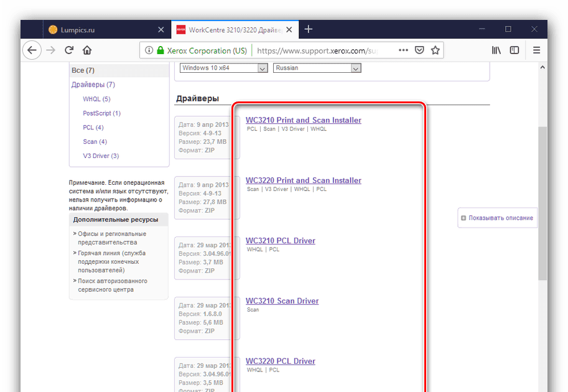The width and height of the screenshot is (568, 392).
Task: Save page to Pocket icon
Action: click(419, 50)
